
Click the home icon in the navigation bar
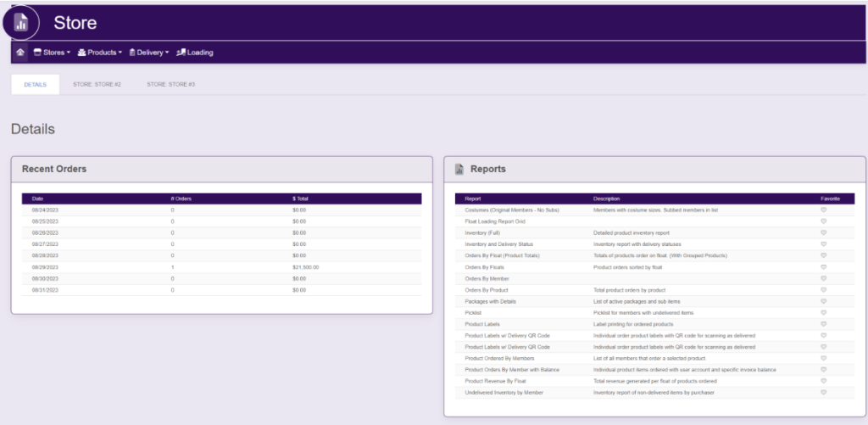point(19,53)
